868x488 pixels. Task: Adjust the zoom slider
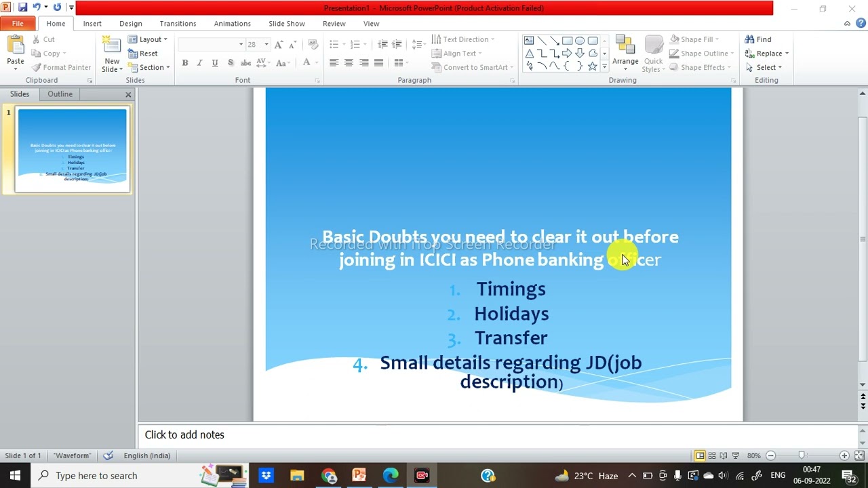tap(801, 455)
